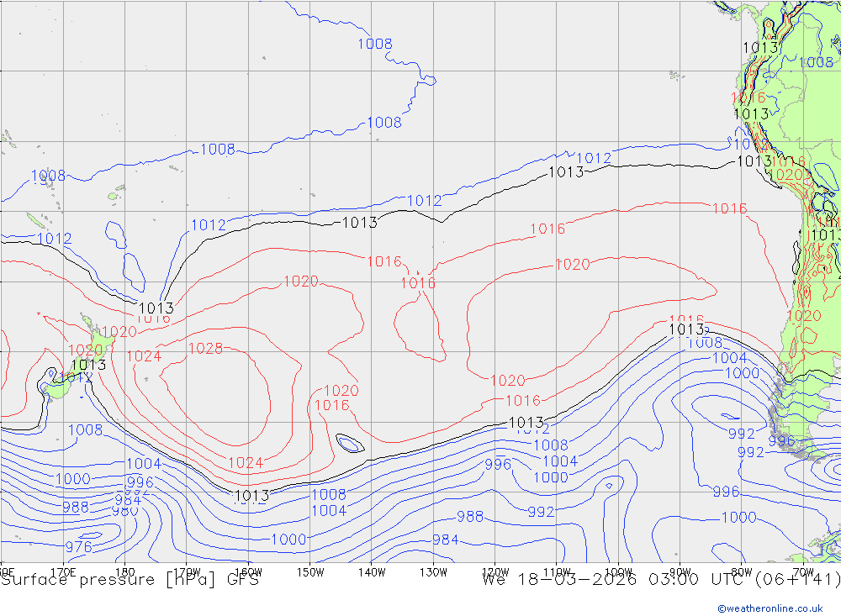This screenshot has height=616, width=841.
Task: Select the 170E longitude label
Action: (63, 572)
